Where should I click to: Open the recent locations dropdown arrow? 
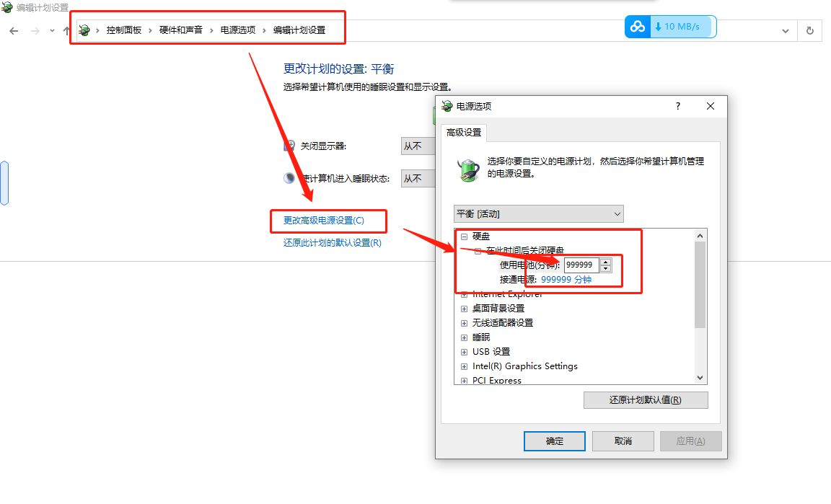52,31
